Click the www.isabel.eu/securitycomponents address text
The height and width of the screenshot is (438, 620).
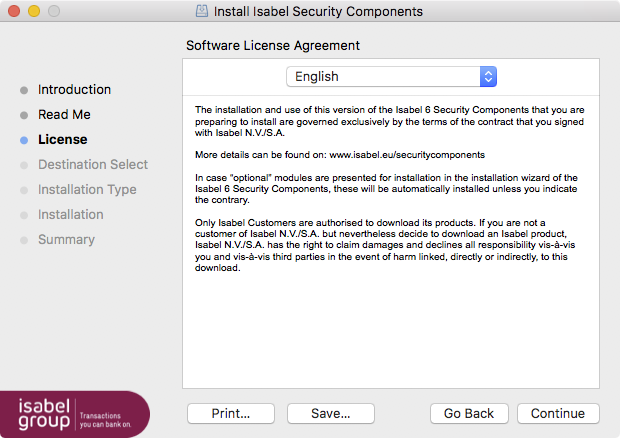(x=407, y=155)
